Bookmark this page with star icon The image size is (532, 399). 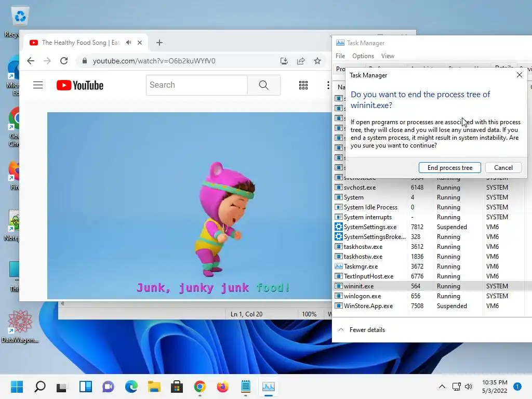pyautogui.click(x=317, y=61)
